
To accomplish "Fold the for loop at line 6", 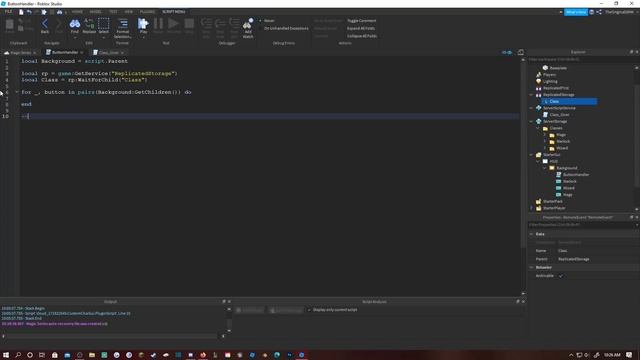I will tap(17, 92).
